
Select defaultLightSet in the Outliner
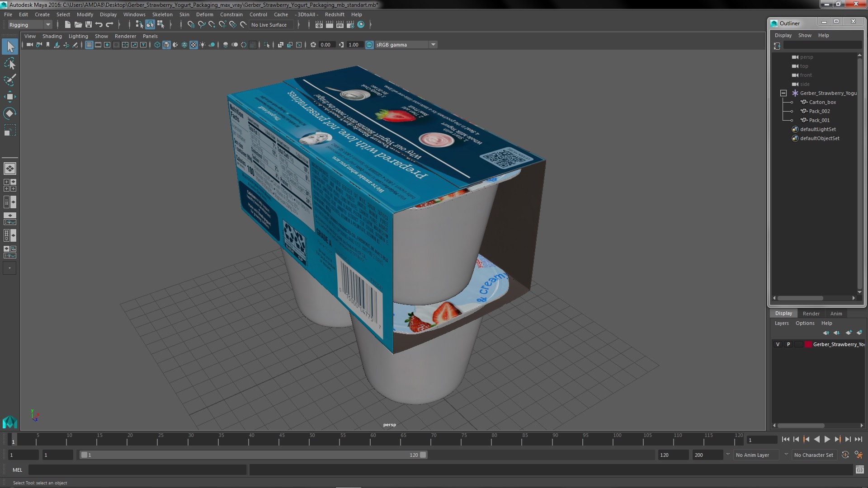[x=817, y=129]
